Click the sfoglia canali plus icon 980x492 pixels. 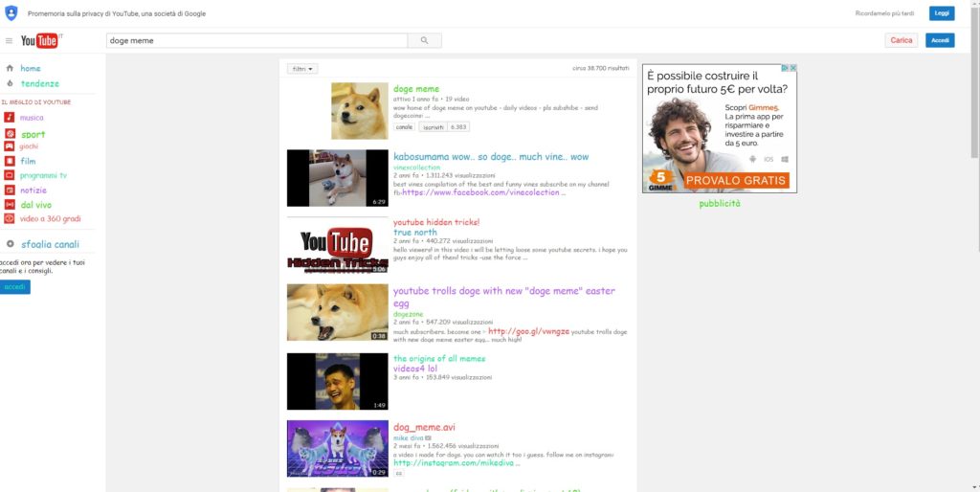10,244
